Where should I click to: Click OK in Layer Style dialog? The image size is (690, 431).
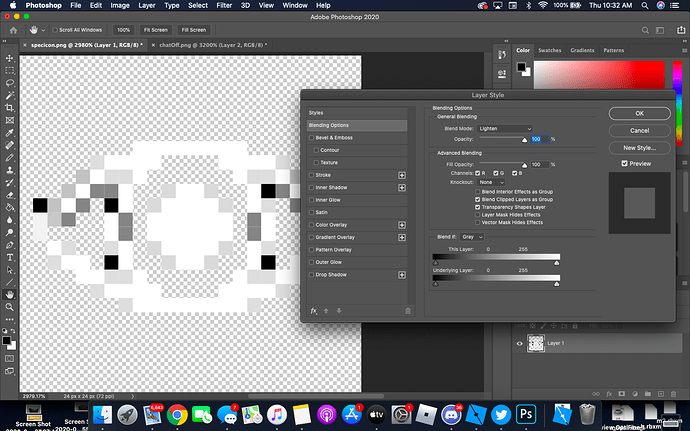pyautogui.click(x=639, y=113)
